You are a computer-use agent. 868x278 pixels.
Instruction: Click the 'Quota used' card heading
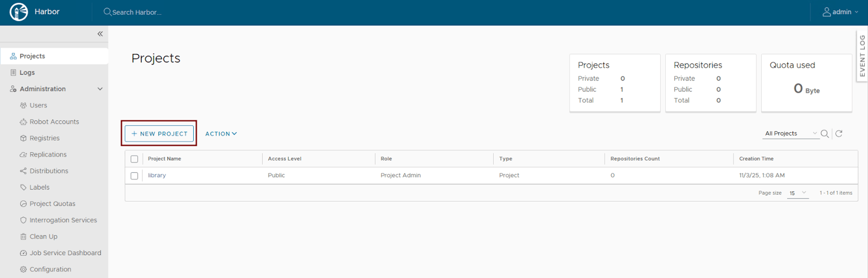(x=793, y=65)
